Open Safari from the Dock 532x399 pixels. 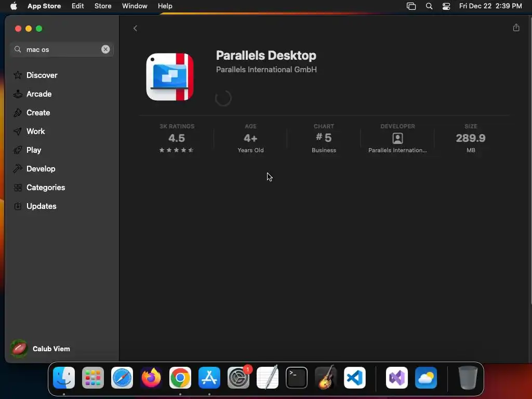(122, 378)
